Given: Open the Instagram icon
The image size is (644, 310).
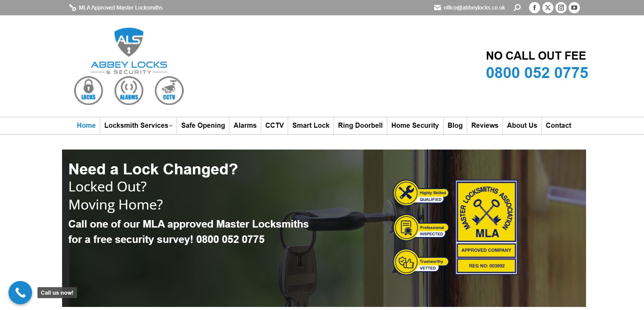Looking at the screenshot, I should point(560,7).
